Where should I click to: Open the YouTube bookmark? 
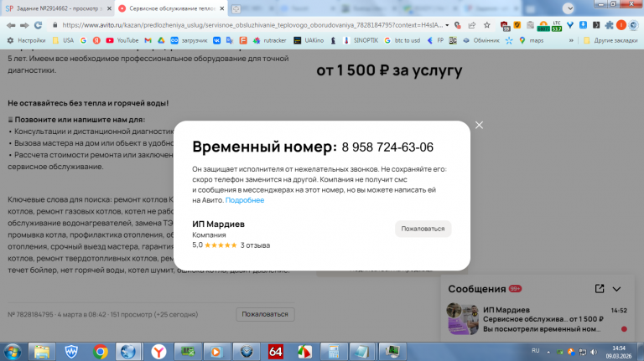[122, 40]
